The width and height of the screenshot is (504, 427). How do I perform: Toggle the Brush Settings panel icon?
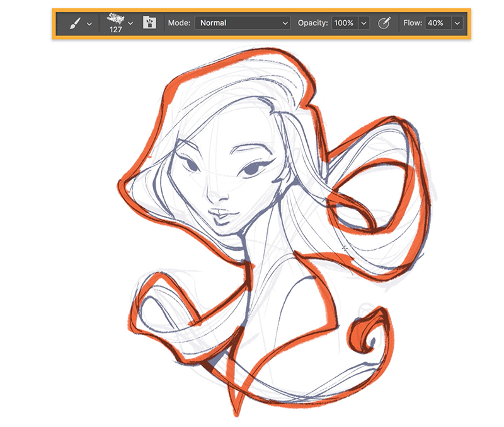(x=149, y=23)
